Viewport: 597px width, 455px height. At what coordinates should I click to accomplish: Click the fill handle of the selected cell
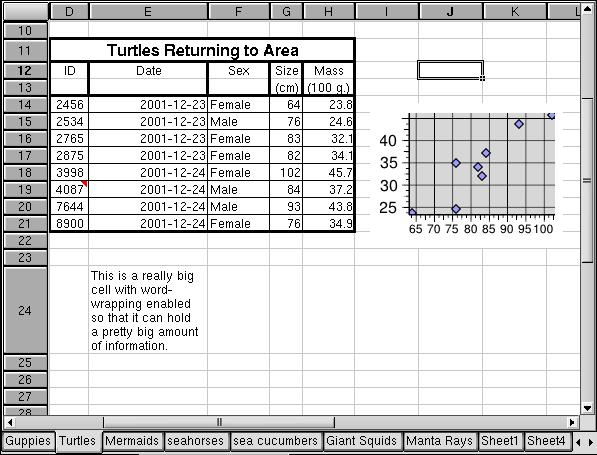point(482,78)
